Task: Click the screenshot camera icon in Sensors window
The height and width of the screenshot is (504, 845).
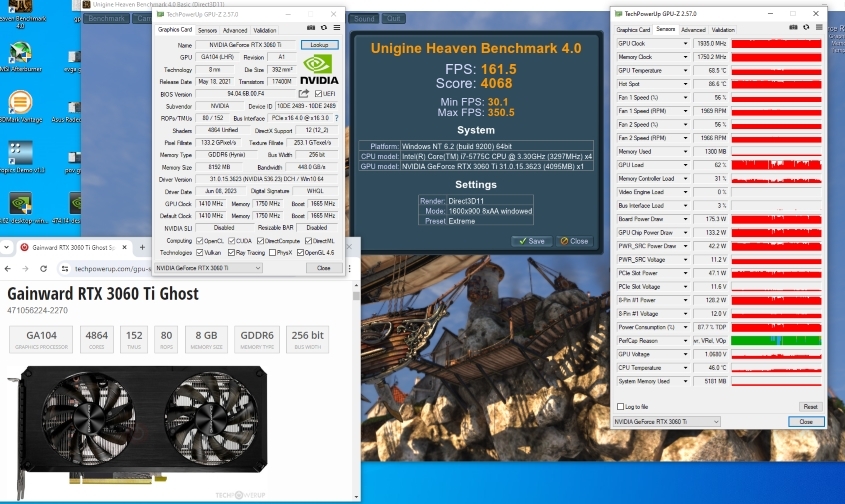Action: point(793,27)
